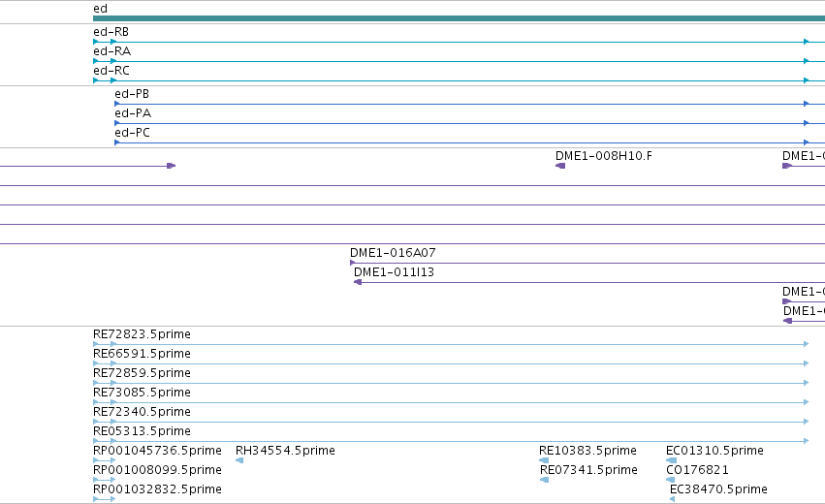Click the RP001032832.5prime feature glyph
825x504 pixels.
[104, 499]
